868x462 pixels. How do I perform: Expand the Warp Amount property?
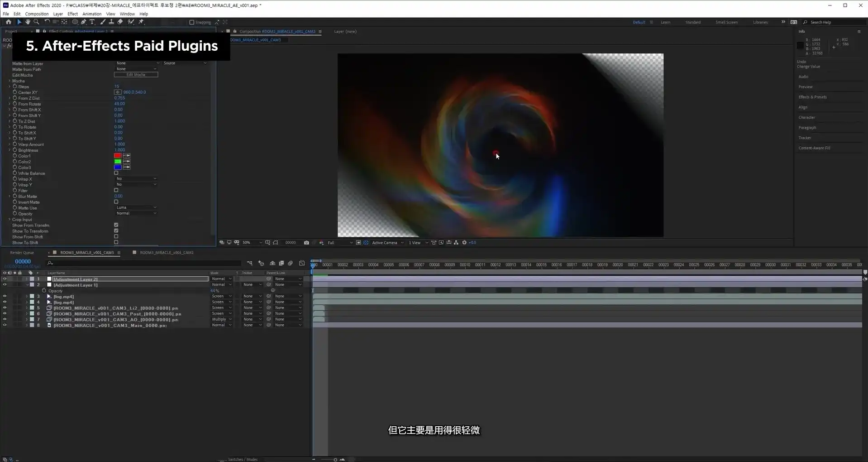pyautogui.click(x=10, y=144)
